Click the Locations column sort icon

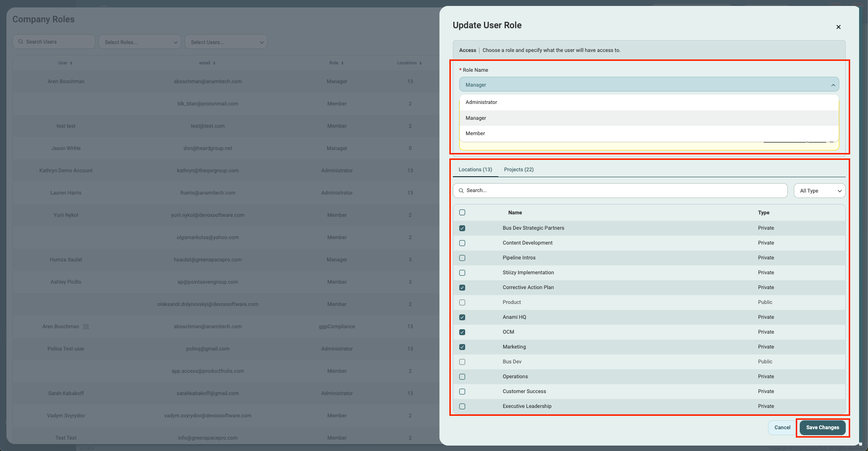(x=421, y=63)
